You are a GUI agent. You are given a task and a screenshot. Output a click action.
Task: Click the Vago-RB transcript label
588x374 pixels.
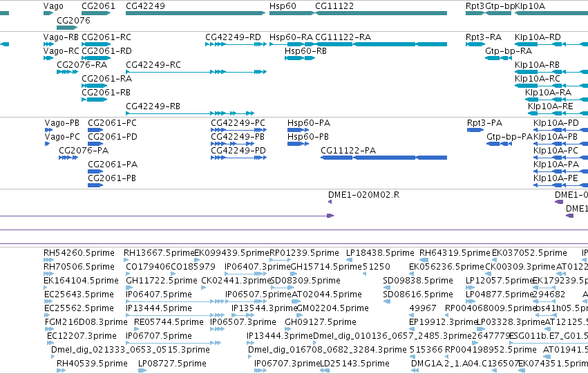pyautogui.click(x=61, y=37)
